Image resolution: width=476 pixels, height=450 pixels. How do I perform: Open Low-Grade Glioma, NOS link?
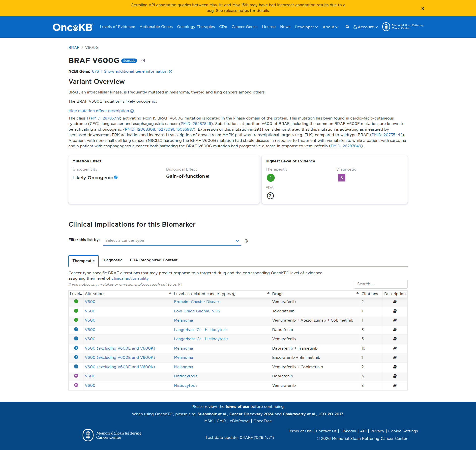point(197,311)
